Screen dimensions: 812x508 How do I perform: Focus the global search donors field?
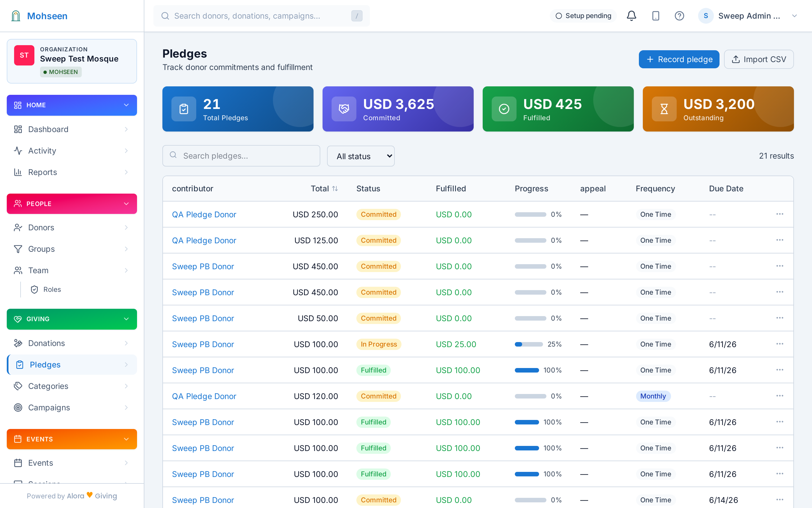(261, 16)
